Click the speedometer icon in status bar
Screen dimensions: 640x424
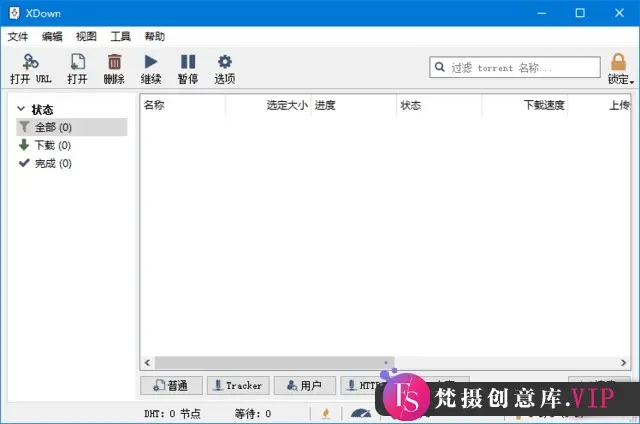(x=361, y=413)
